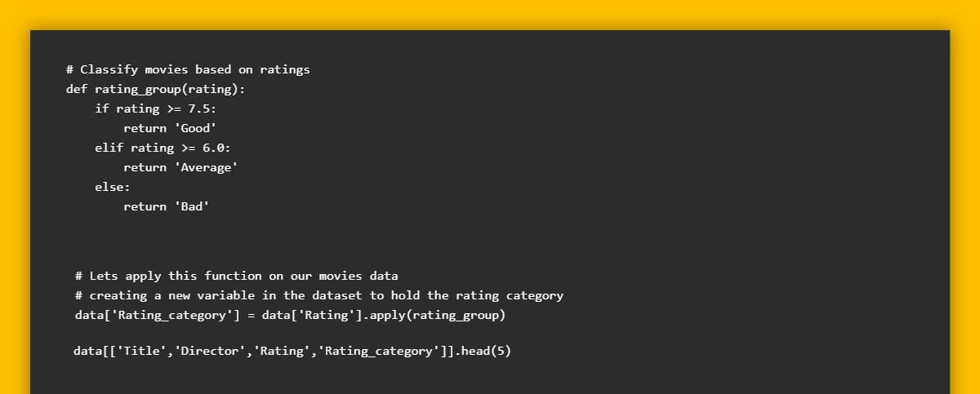Click the 'else:' keyword line

pos(113,187)
